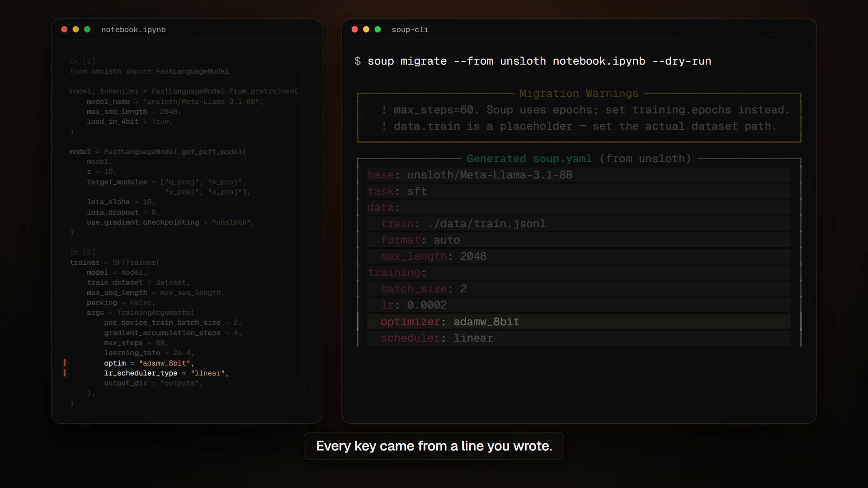
Task: Click the caption Every key came from a line
Action: (434, 446)
